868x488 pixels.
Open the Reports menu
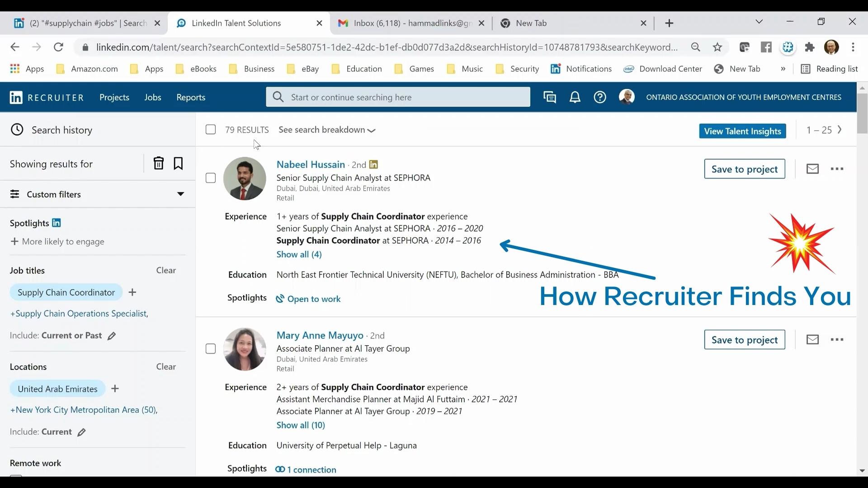[x=191, y=97]
